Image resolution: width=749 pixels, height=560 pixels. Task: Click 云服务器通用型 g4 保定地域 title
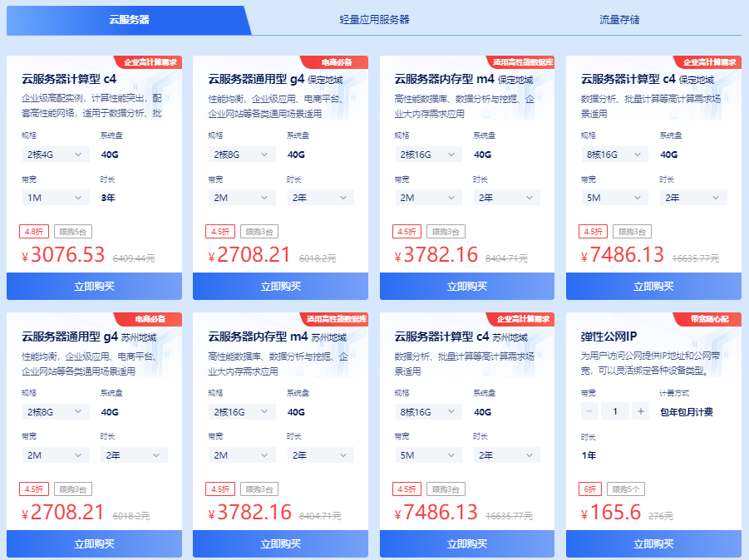pos(276,79)
